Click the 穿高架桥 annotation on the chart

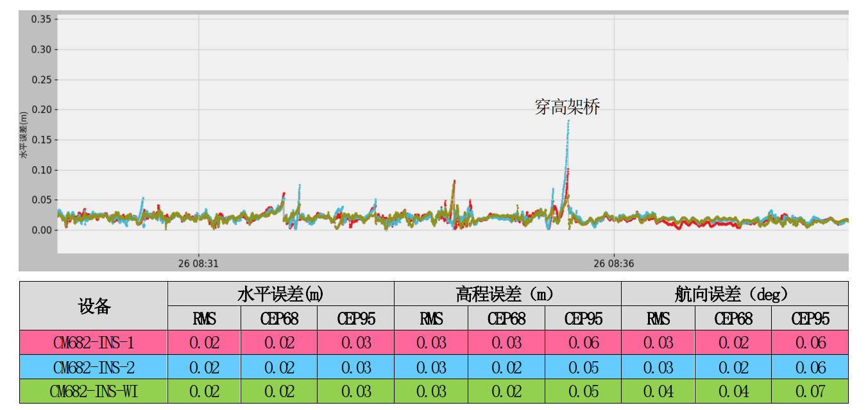(567, 107)
